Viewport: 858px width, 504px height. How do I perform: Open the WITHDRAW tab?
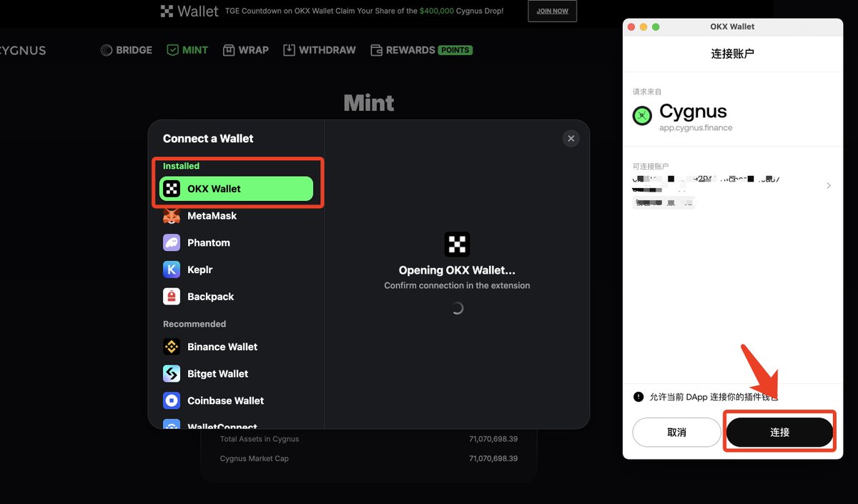tap(320, 50)
